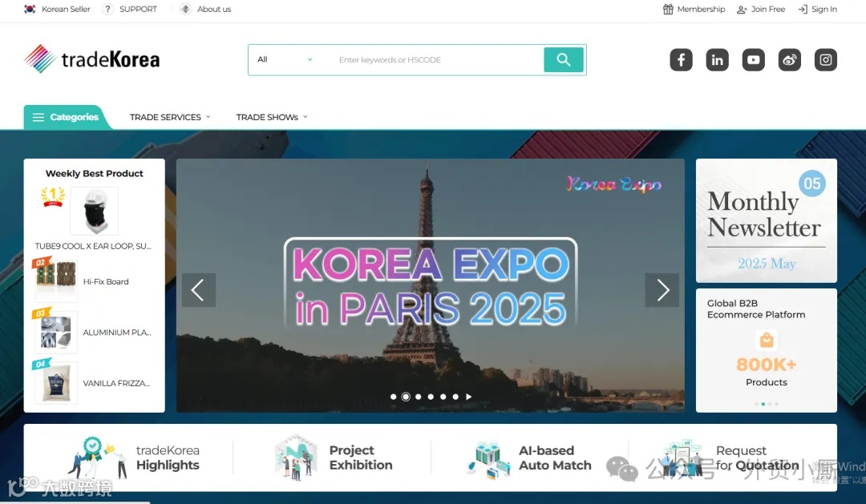Click the 800K+ Products text

coord(766,372)
